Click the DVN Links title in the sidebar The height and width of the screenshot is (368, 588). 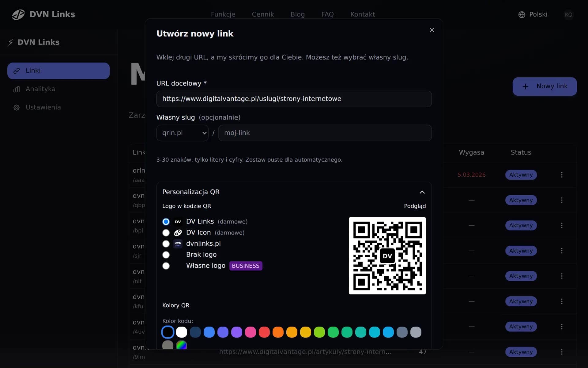coord(38,42)
